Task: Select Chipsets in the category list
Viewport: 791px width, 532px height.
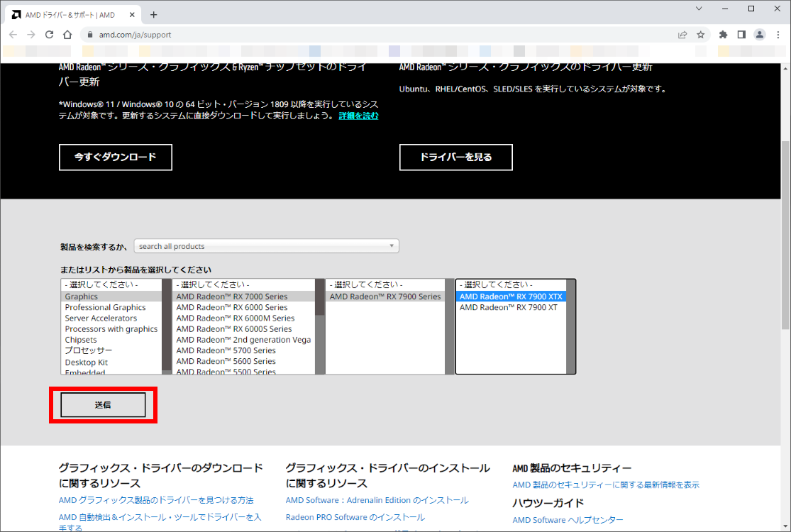Action: (111, 340)
